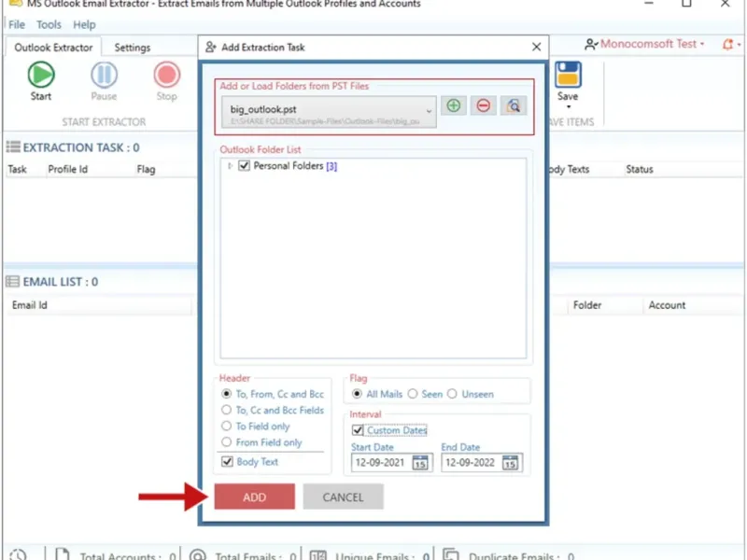
Task: Open Start Date calendar picker icon
Action: pos(419,462)
